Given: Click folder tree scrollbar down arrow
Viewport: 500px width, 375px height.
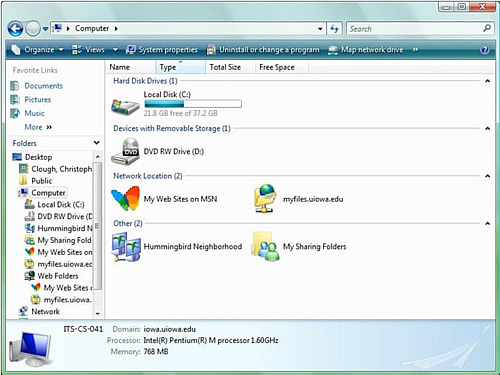Looking at the screenshot, I should coord(97,314).
